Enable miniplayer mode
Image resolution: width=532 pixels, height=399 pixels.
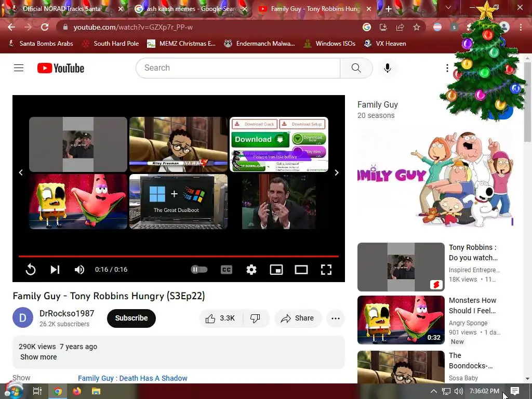point(276,270)
